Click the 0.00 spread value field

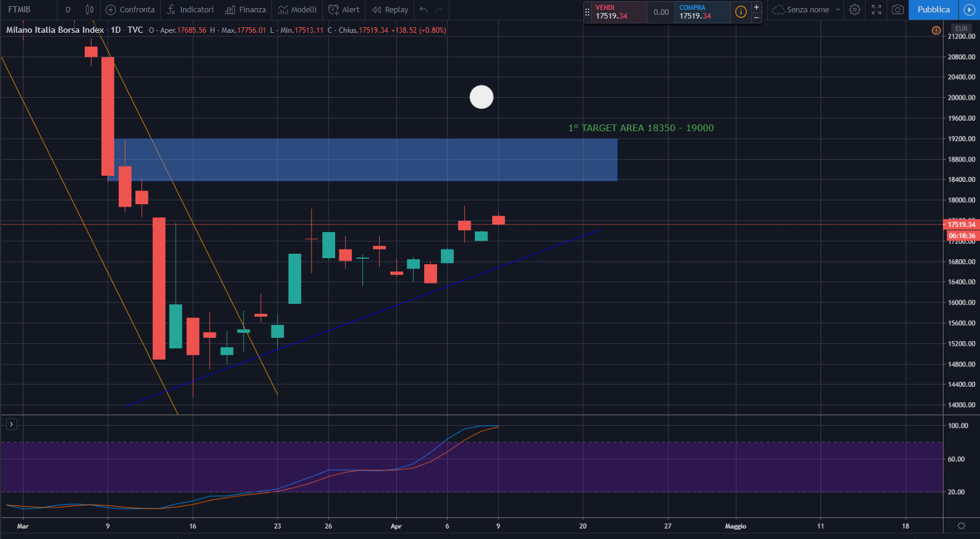point(661,12)
